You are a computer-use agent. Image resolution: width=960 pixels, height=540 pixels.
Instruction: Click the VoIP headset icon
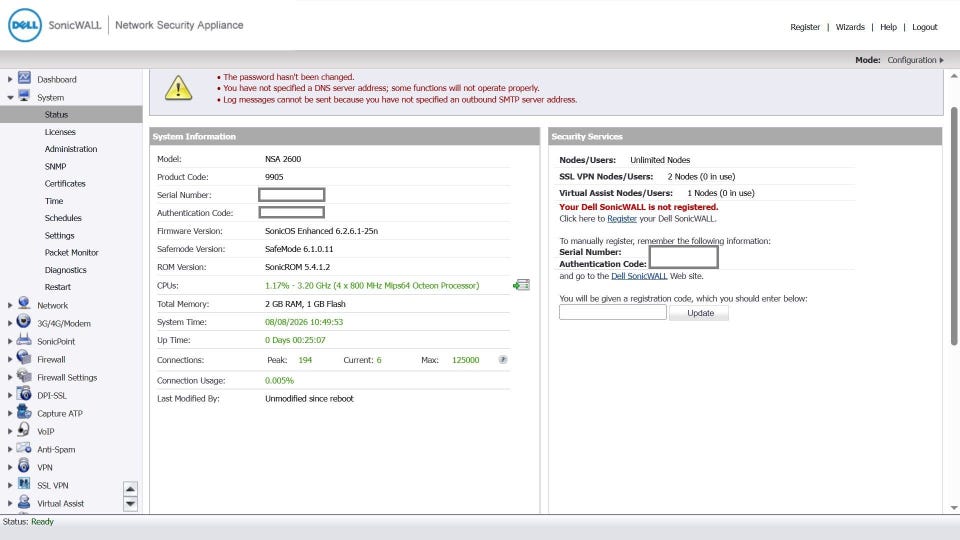point(24,430)
